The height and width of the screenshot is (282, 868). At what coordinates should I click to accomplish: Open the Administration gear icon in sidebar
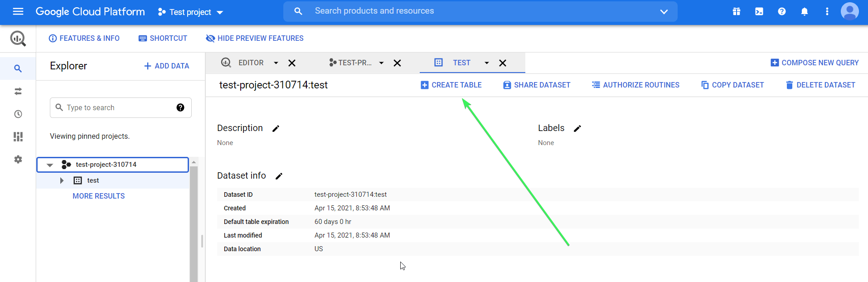click(18, 159)
